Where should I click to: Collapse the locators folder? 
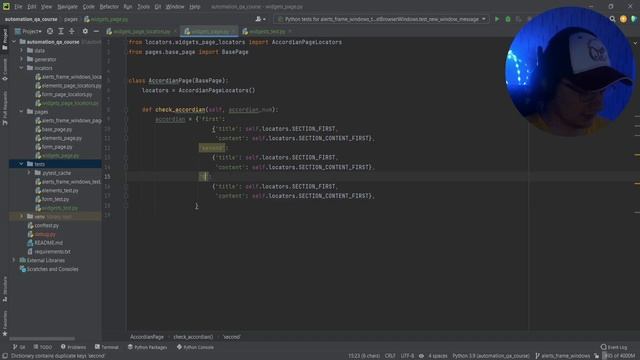click(x=22, y=68)
